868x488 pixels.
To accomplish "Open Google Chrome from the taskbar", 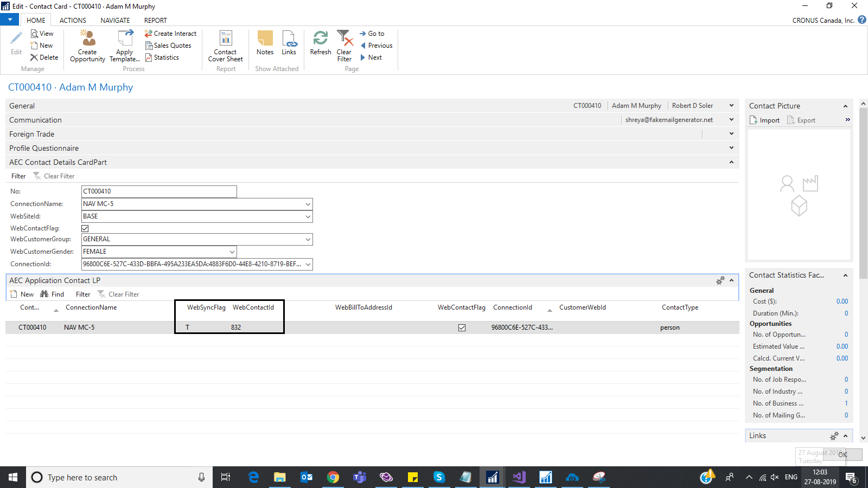I will (x=333, y=477).
